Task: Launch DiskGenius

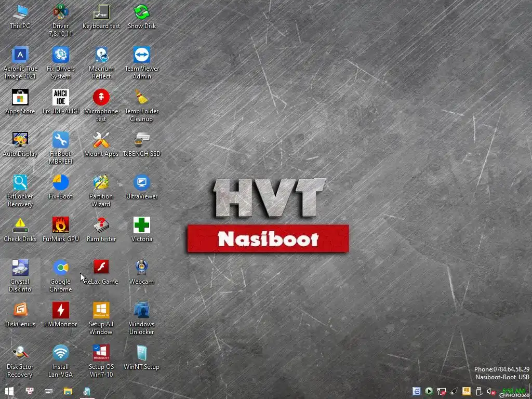Action: 20,315
